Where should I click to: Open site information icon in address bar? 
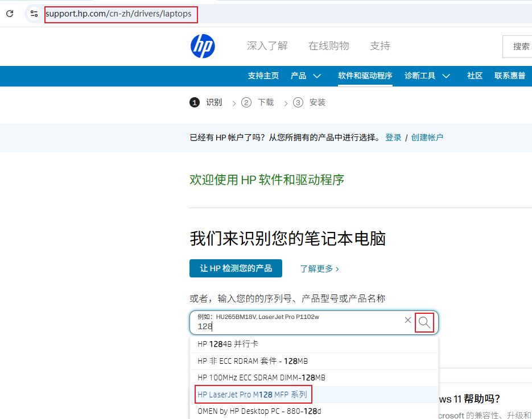coord(34,14)
